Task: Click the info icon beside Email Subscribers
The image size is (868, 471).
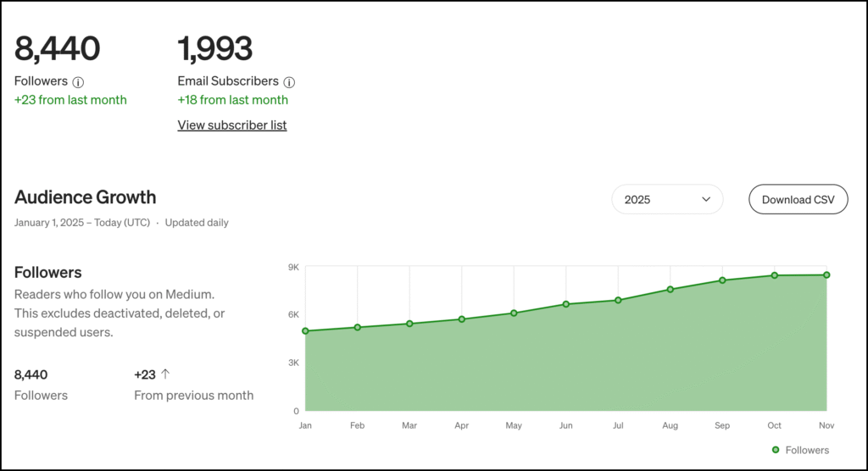Action: pyautogui.click(x=289, y=82)
